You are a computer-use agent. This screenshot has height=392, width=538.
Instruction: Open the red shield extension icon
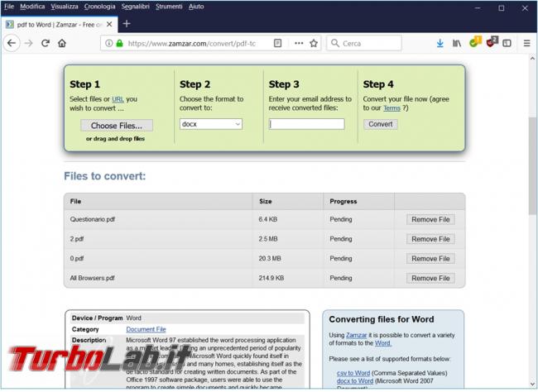click(492, 42)
